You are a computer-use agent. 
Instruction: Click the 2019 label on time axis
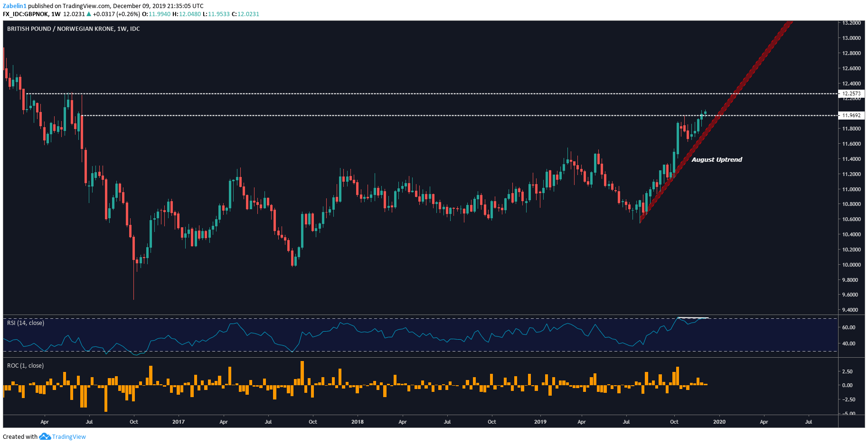[x=540, y=422]
